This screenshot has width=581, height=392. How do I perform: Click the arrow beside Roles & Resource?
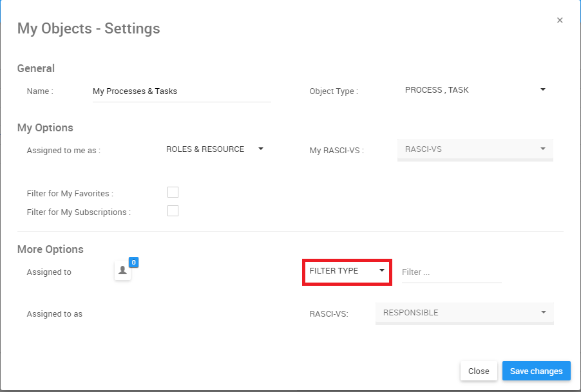(261, 149)
